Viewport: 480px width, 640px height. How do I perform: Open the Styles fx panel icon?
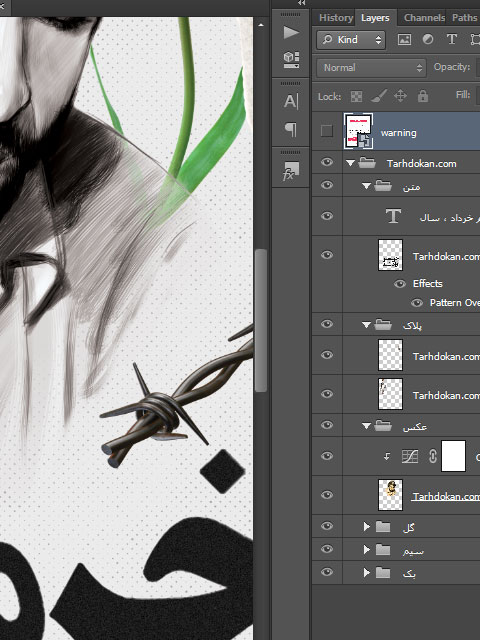pyautogui.click(x=291, y=171)
